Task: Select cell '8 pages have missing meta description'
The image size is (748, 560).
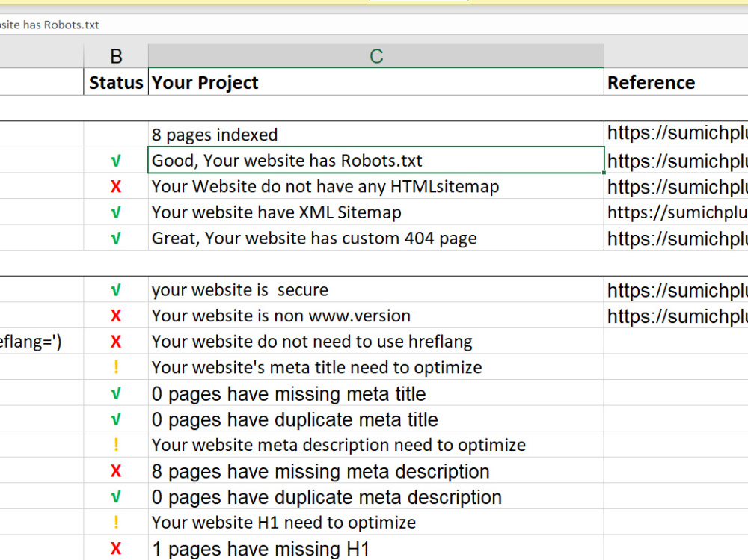Action: tap(376, 471)
